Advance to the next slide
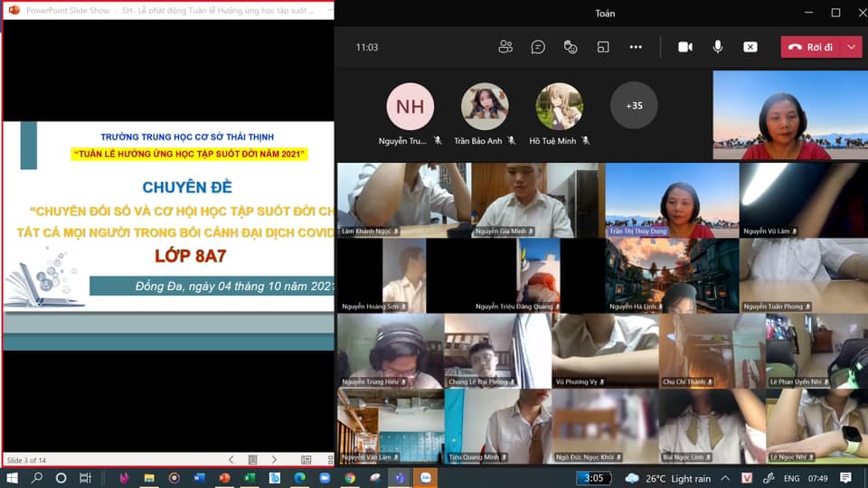868x488 pixels. (274, 460)
